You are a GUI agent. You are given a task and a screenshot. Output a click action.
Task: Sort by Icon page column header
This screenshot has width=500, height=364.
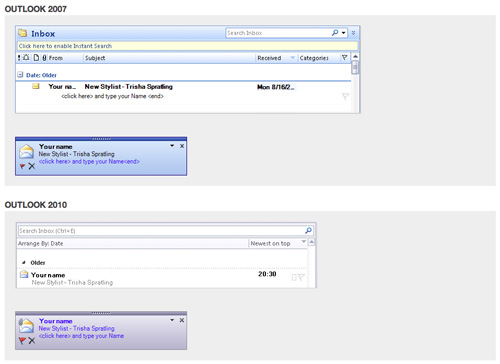pyautogui.click(x=36, y=58)
